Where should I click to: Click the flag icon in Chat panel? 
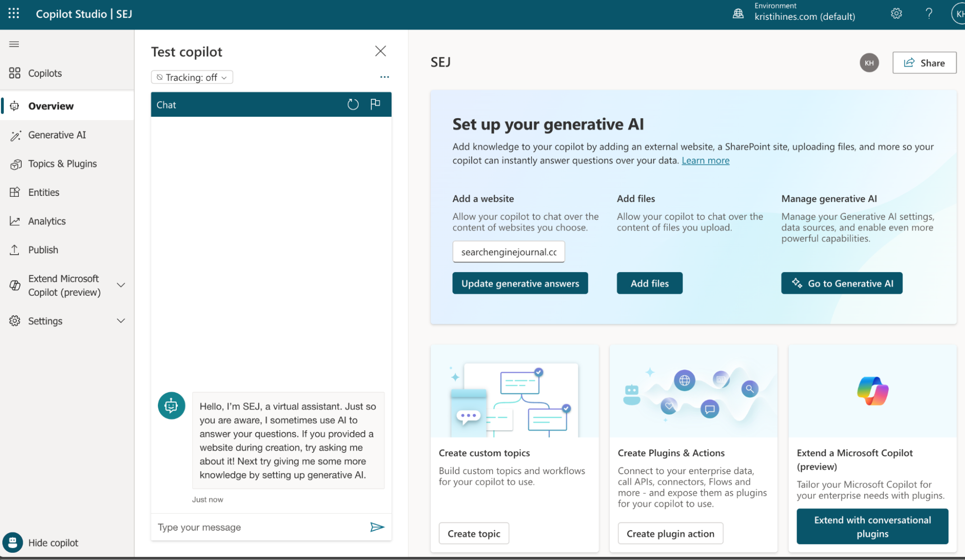375,103
